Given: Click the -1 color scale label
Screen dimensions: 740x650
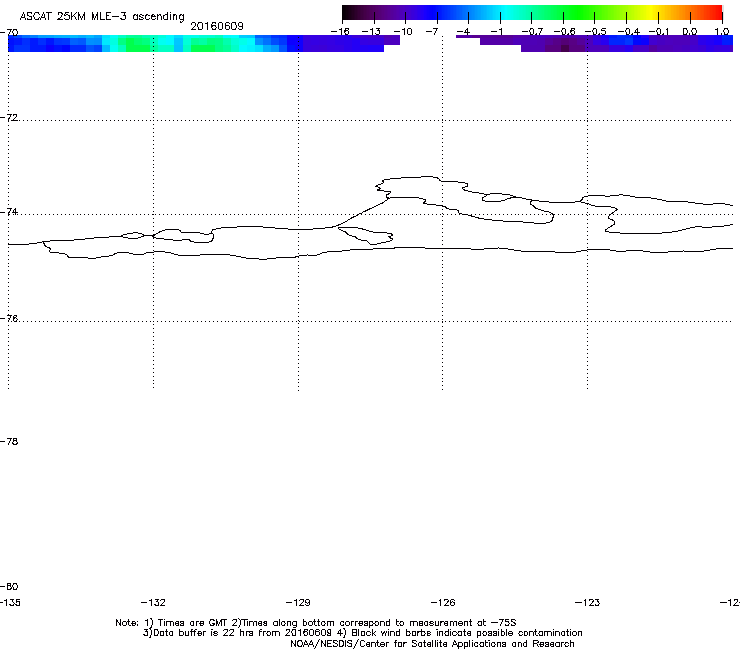Looking at the screenshot, I should point(496,32).
